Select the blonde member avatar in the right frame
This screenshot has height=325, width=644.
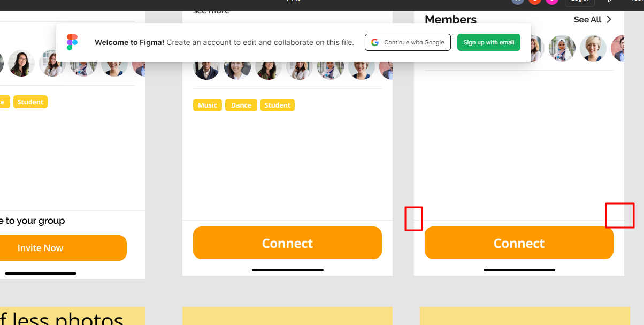pyautogui.click(x=593, y=48)
